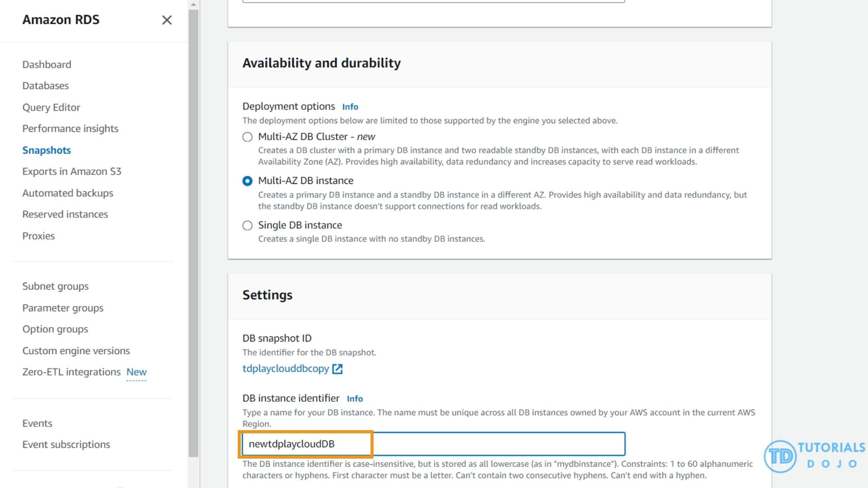Open Snapshots in the navigation
Image resolution: width=868 pixels, height=488 pixels.
pyautogui.click(x=46, y=150)
